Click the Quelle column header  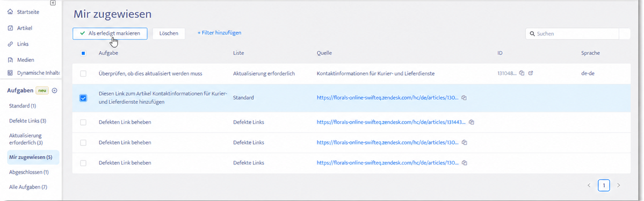pos(324,53)
